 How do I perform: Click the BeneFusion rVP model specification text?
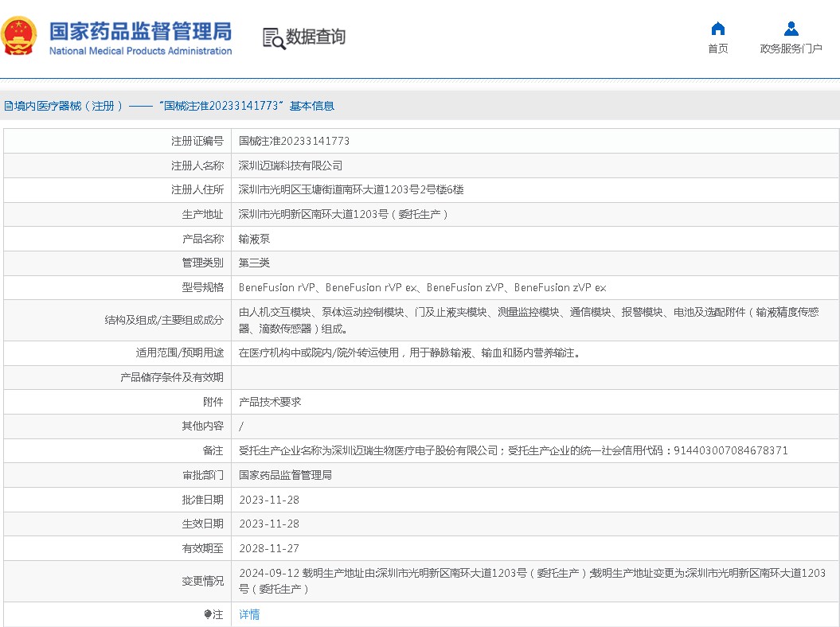point(423,287)
